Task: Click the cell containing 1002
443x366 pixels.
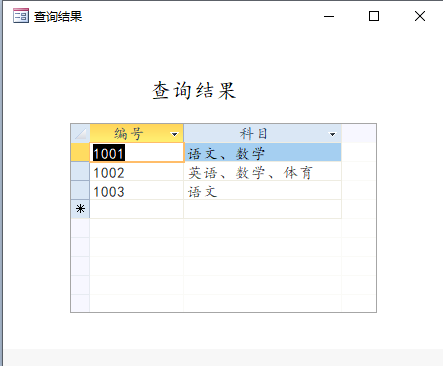Action: [137, 172]
